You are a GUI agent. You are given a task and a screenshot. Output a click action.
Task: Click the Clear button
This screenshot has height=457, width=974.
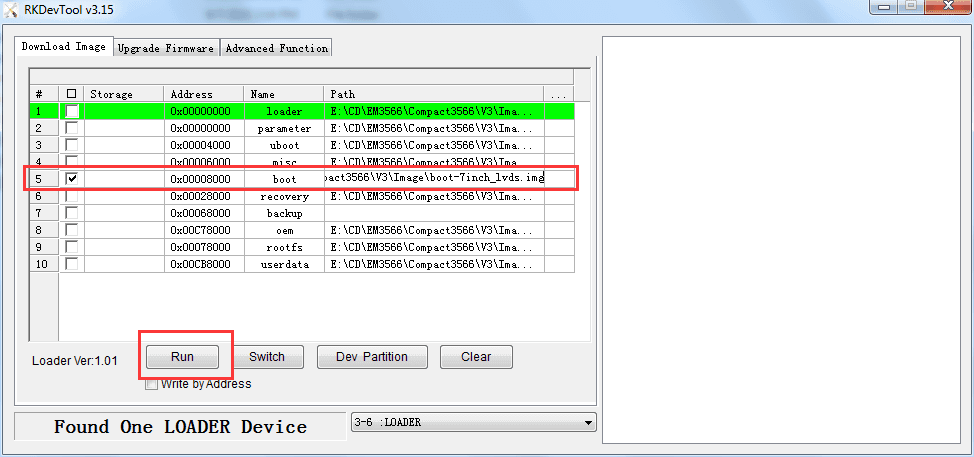coord(476,357)
